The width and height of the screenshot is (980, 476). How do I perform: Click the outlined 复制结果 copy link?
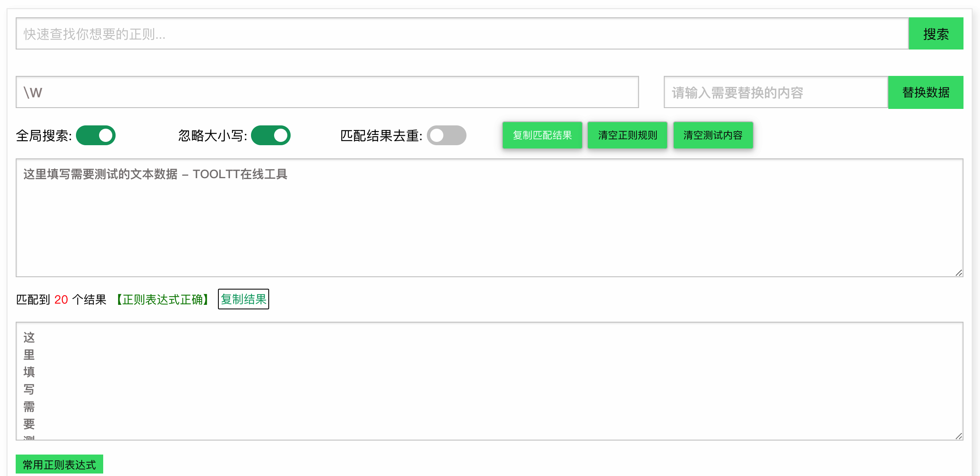(244, 299)
